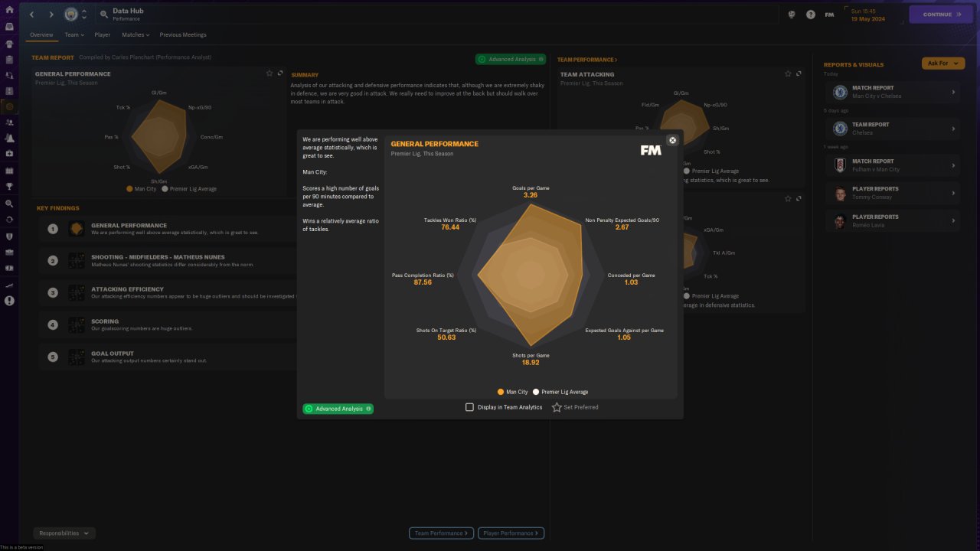Switch to the Overview tab
980x551 pixels.
coord(41,34)
